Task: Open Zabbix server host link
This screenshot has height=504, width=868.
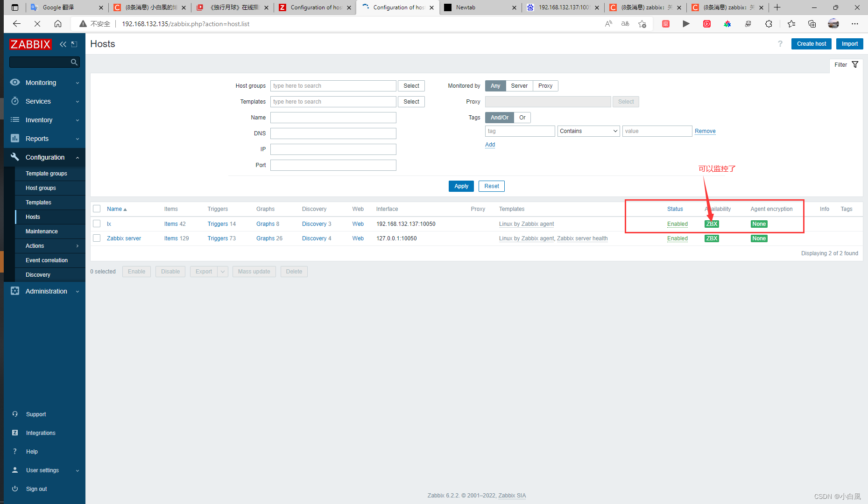Action: 124,238
